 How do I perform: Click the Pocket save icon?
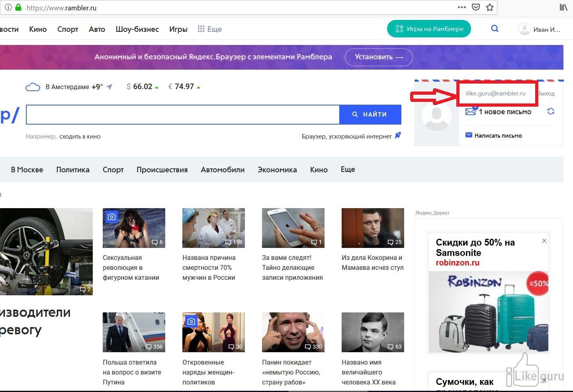point(476,7)
